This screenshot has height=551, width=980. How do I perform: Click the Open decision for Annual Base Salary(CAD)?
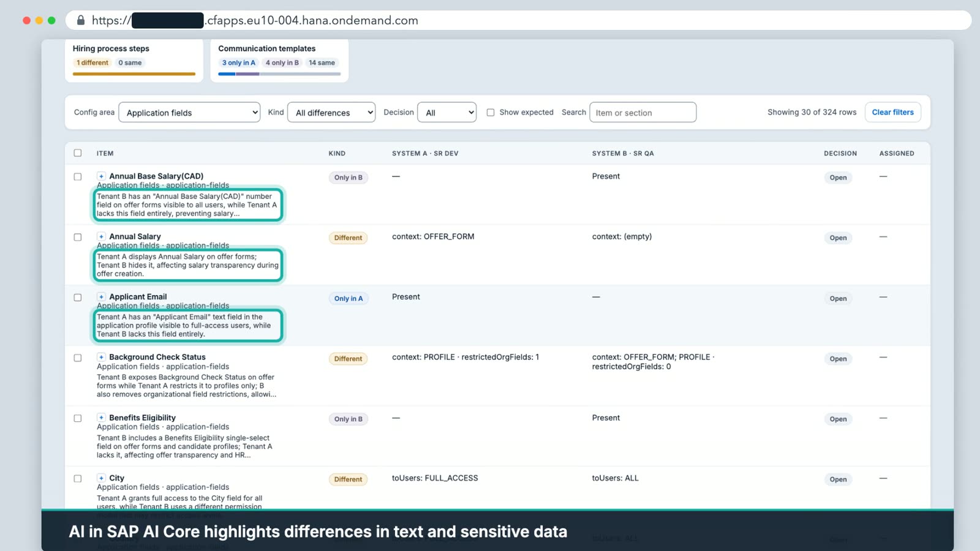point(839,178)
